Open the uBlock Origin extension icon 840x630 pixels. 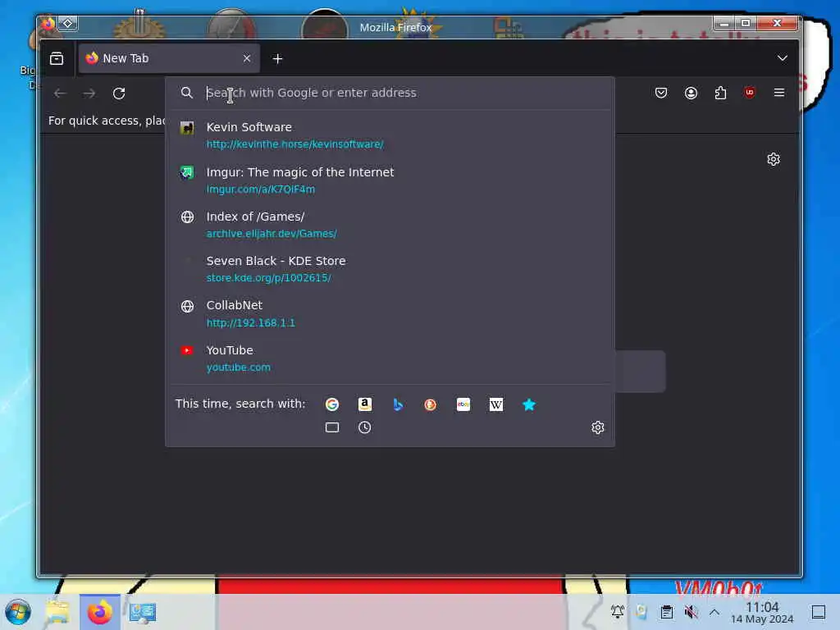(750, 93)
